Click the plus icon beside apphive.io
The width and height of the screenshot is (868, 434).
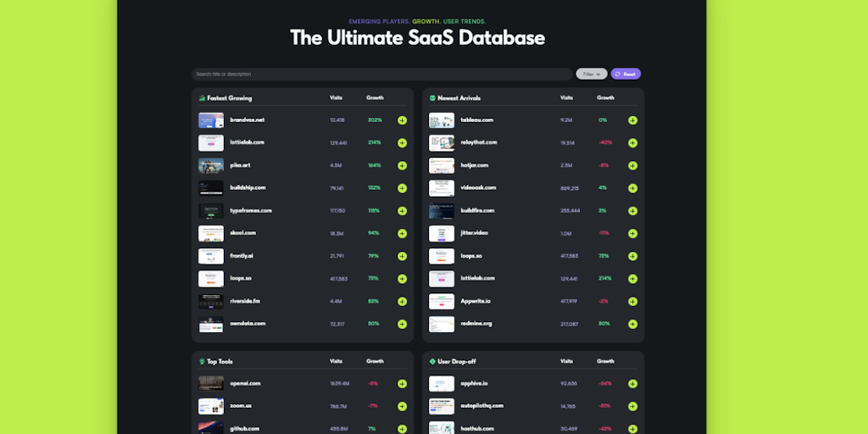pyautogui.click(x=632, y=384)
